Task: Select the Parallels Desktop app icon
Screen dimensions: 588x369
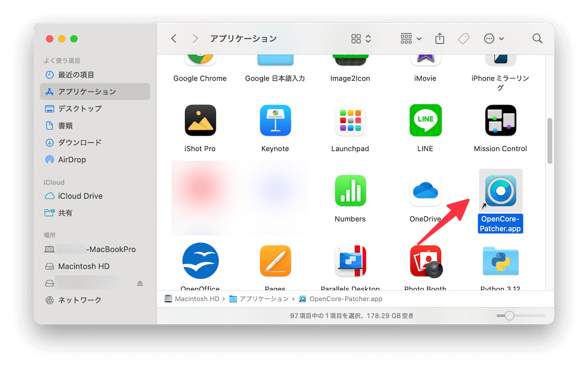Action: coord(350,261)
